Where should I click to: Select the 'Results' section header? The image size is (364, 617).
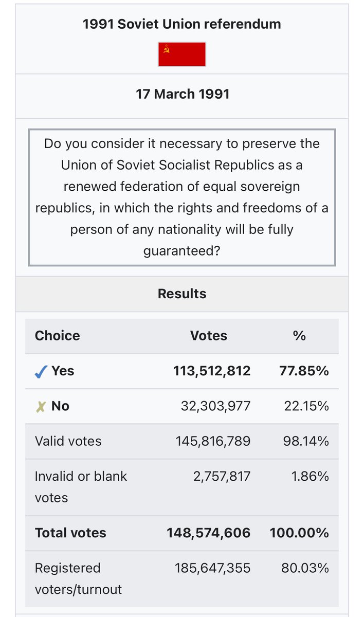(x=182, y=294)
